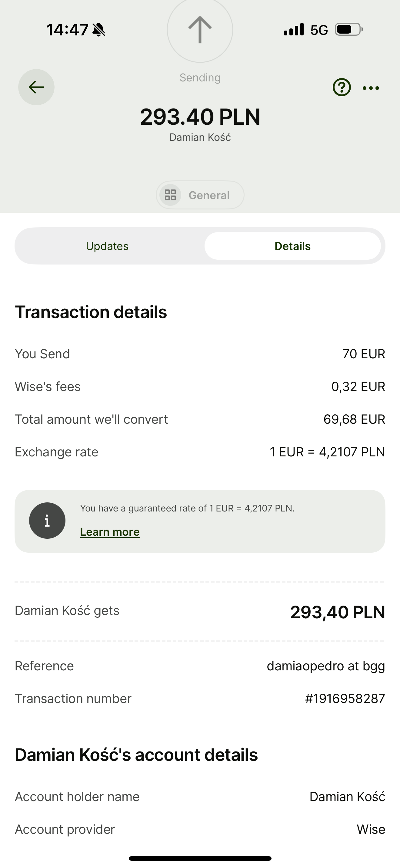Tap the home indicator bar
The image size is (400, 868).
pos(200,858)
